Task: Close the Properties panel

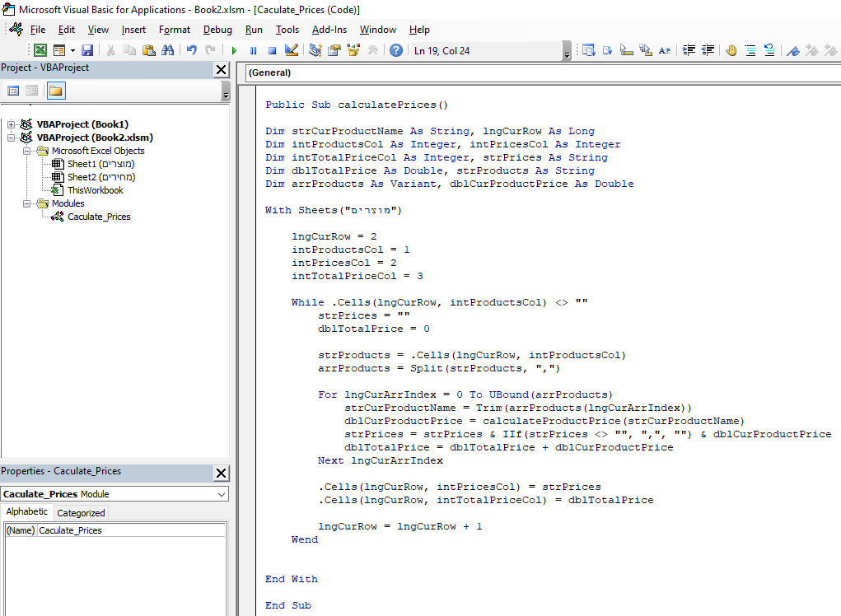Action: (x=221, y=473)
